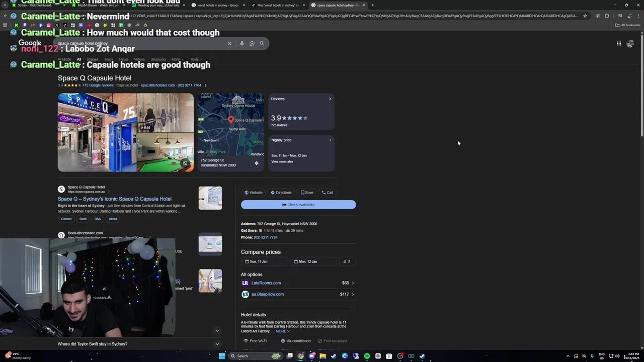Screen dimensions: 644x362
Task: Open the Google apps grid
Action: click(x=619, y=44)
